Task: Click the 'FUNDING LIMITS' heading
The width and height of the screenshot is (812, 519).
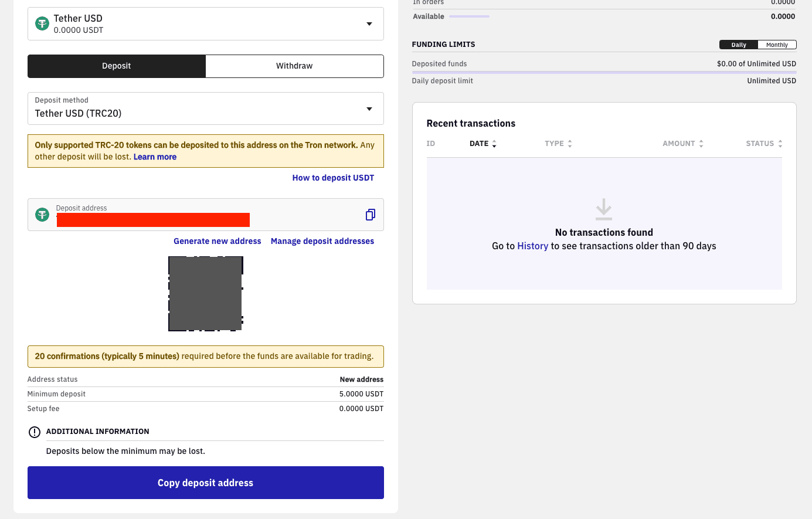Action: (444, 45)
